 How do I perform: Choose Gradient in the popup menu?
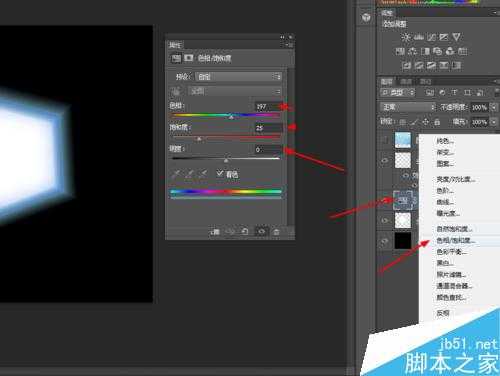445,152
